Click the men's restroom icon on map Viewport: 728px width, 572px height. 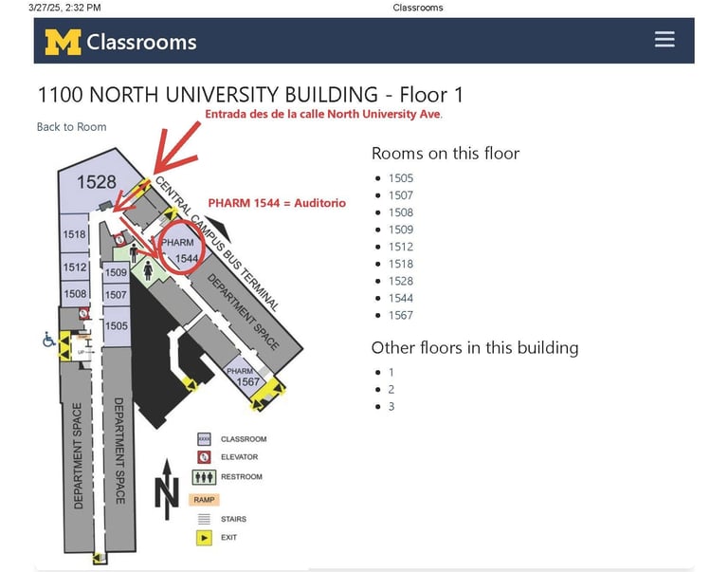135,252
